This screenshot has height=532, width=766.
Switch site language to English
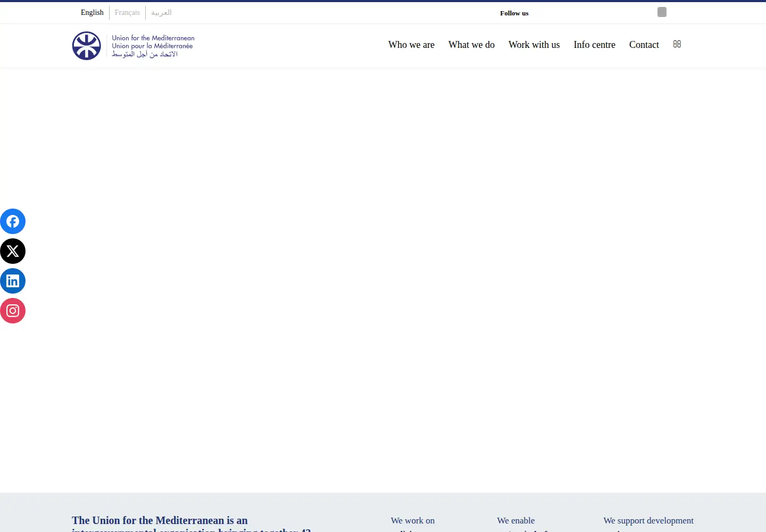[92, 12]
